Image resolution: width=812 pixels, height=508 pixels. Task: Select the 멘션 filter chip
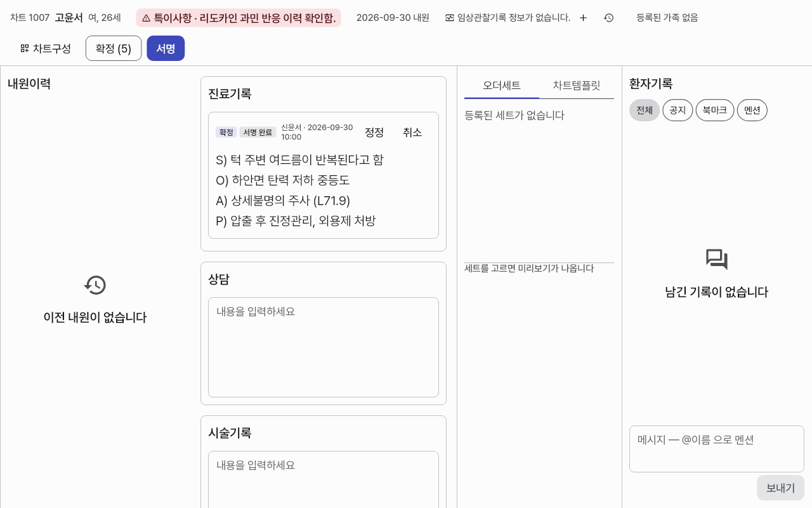click(x=752, y=110)
